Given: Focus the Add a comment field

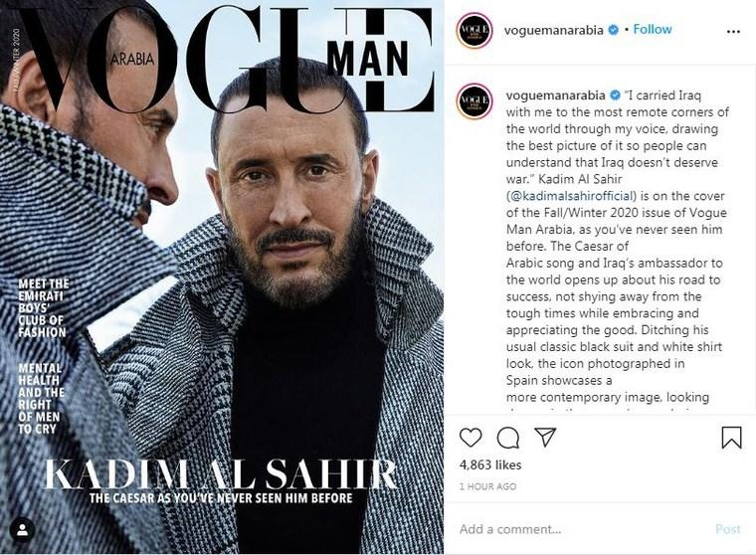Looking at the screenshot, I should (x=583, y=529).
